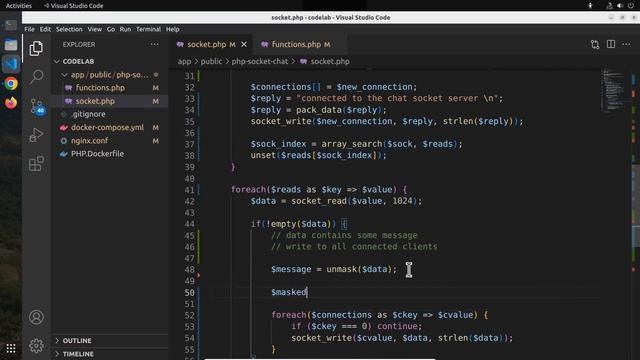The width and height of the screenshot is (640, 360).
Task: Open .gitignore file in explorer
Action: (x=109, y=114)
